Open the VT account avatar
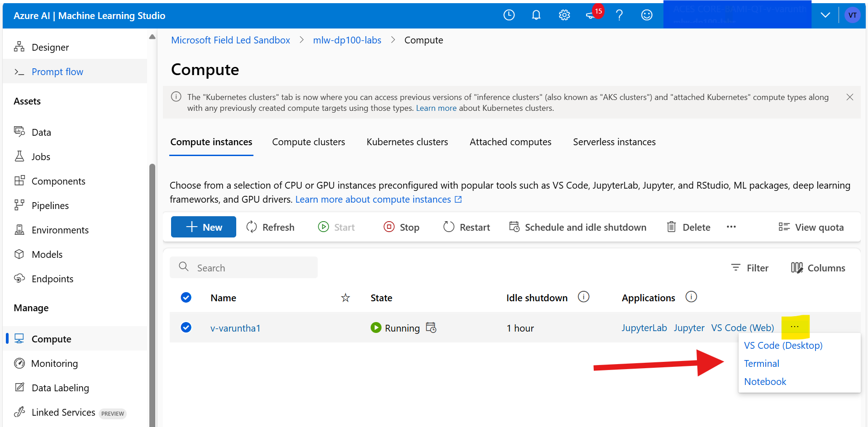 (852, 15)
